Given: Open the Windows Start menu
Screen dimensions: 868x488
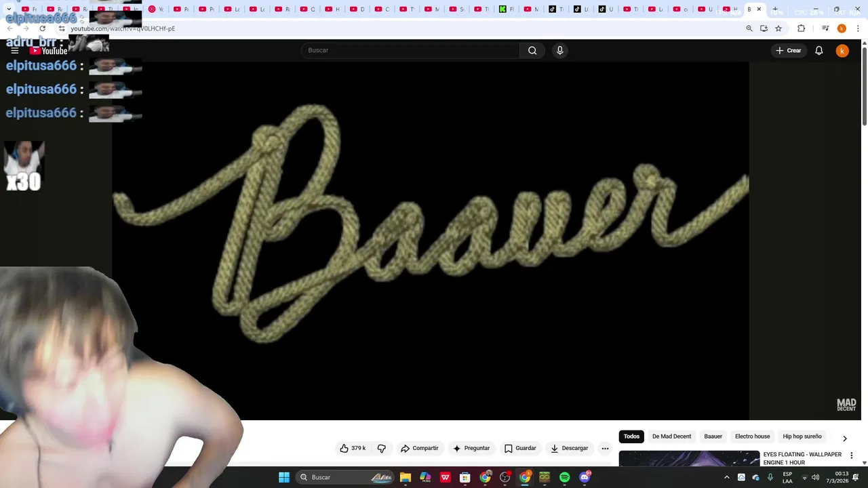Looking at the screenshot, I should click(x=284, y=477).
